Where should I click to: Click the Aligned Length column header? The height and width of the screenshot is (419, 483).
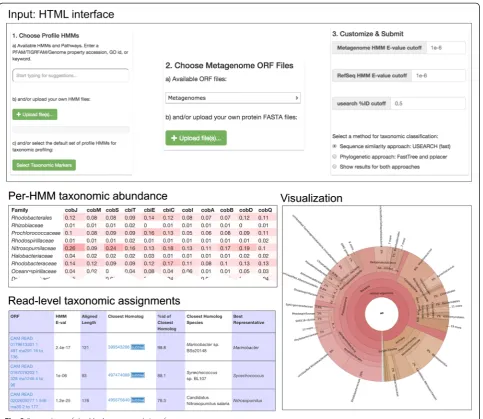tap(89, 319)
